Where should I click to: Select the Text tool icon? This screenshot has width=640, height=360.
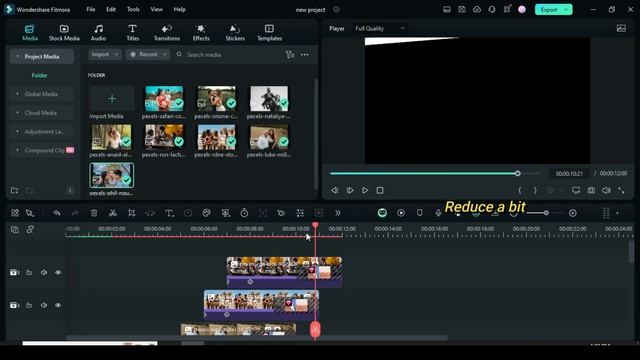169,213
